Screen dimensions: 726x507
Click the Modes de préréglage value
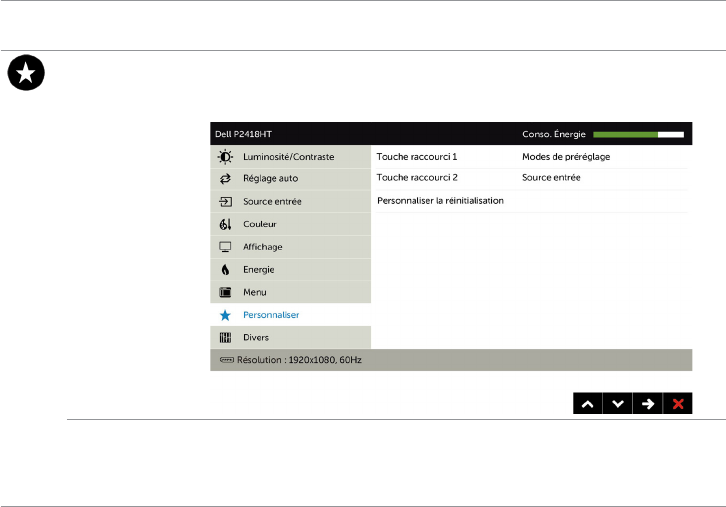(566, 157)
